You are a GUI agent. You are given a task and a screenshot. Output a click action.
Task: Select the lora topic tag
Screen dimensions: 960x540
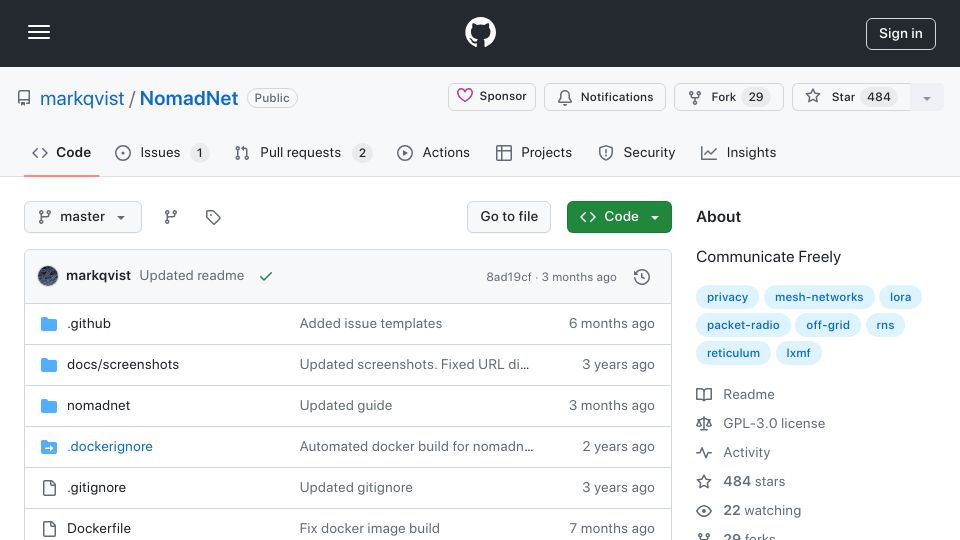(x=900, y=297)
